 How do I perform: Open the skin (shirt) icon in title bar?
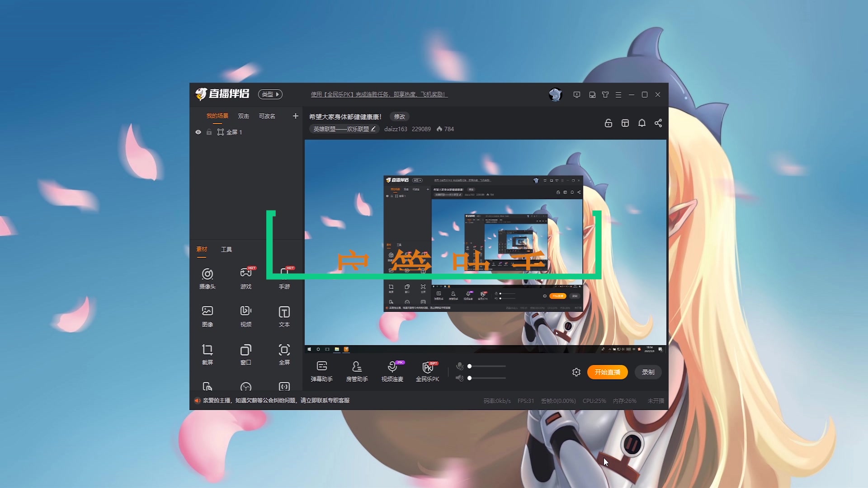pos(605,94)
